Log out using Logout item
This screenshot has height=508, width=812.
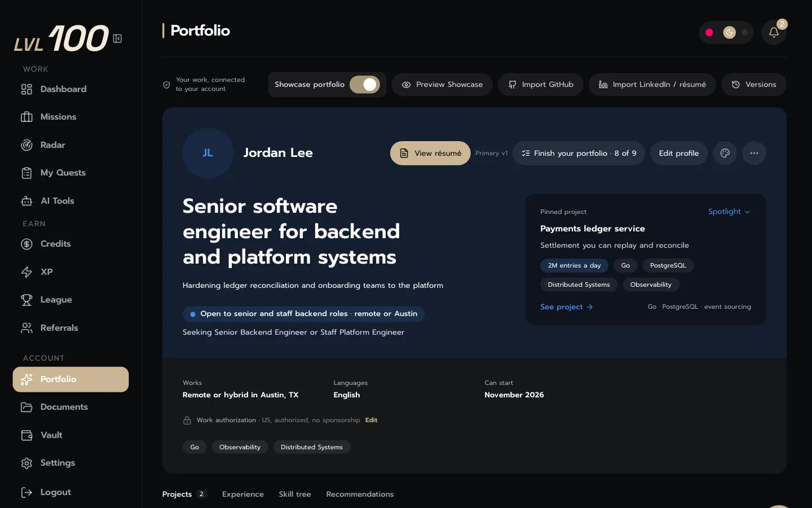pos(70,492)
